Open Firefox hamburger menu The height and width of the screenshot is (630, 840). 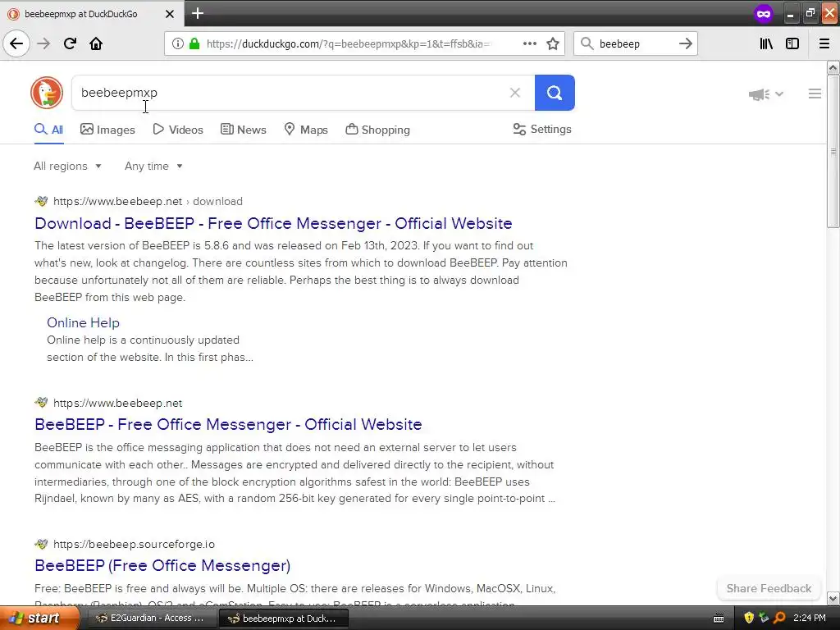(824, 43)
